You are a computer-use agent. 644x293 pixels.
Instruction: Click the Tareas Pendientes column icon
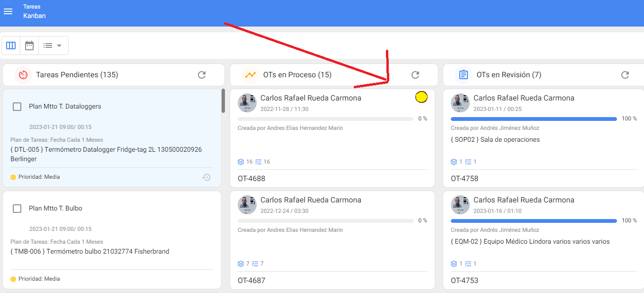(23, 75)
